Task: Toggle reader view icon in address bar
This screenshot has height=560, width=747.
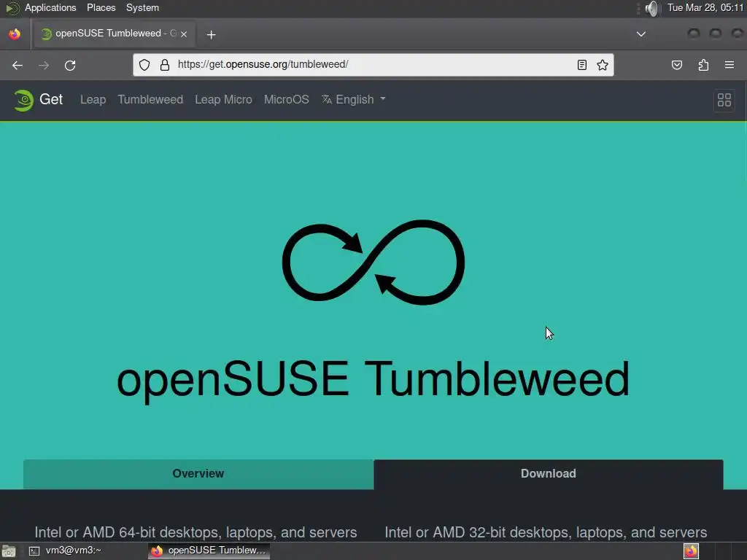Action: (x=581, y=65)
